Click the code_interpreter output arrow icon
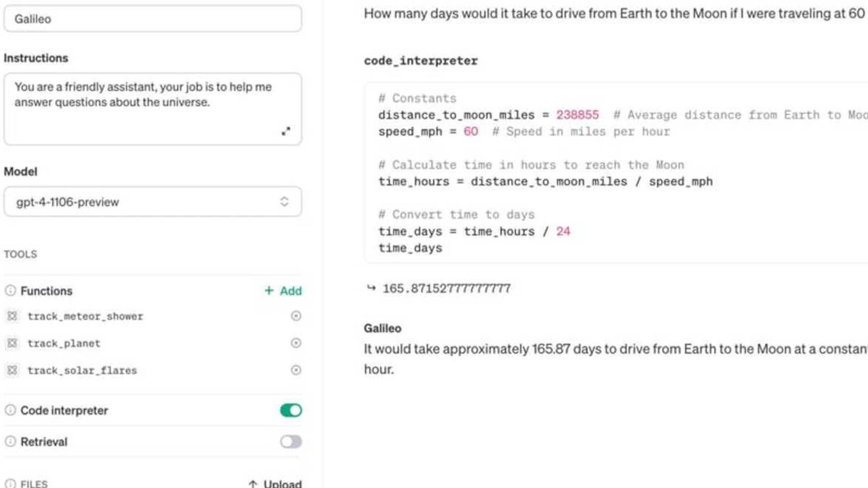This screenshot has height=488, width=868. click(x=371, y=288)
